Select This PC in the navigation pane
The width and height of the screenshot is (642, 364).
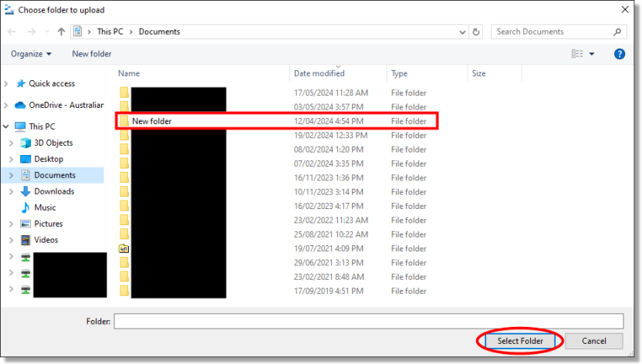click(x=42, y=126)
